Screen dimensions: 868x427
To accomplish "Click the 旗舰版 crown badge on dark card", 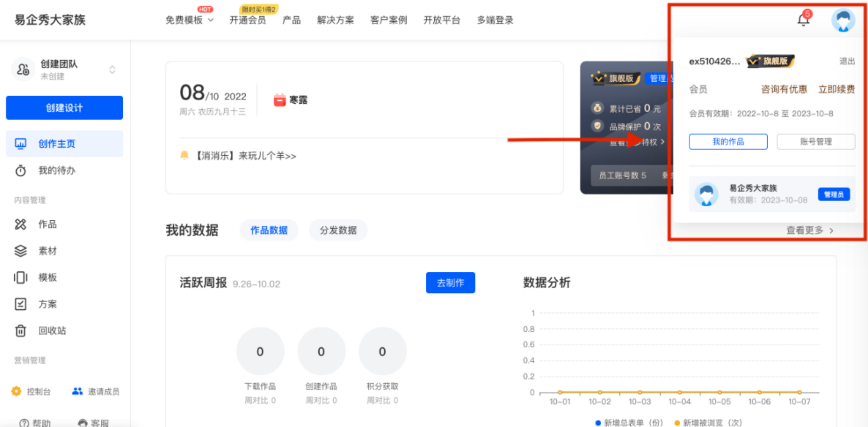I will click(x=615, y=78).
